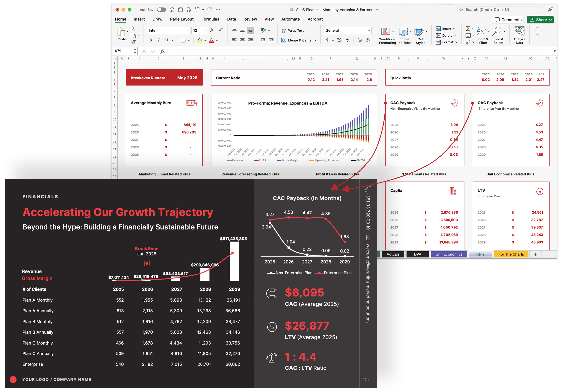
Task: Click Wrap Text button
Action: (x=295, y=30)
